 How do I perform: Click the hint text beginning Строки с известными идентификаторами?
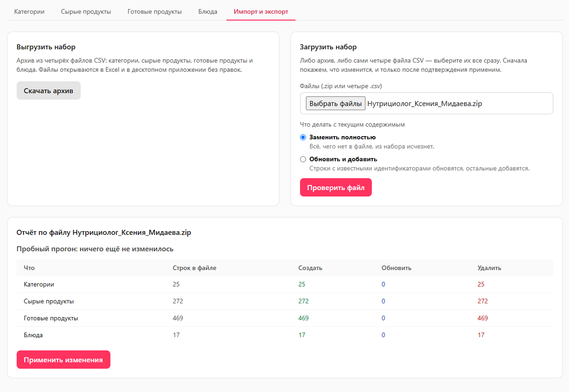tap(419, 168)
